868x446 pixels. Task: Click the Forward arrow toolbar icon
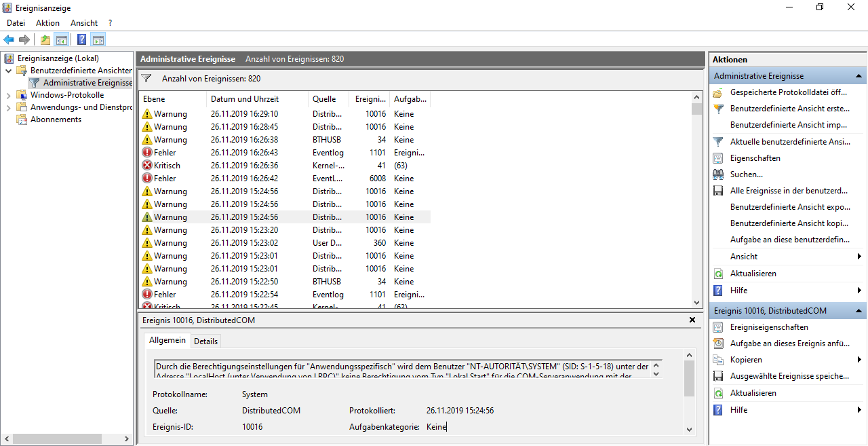[24, 39]
